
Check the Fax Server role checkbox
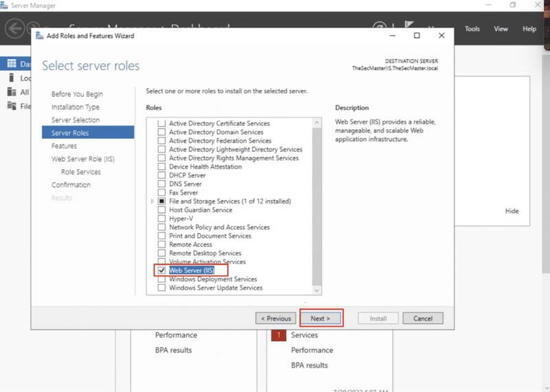162,193
